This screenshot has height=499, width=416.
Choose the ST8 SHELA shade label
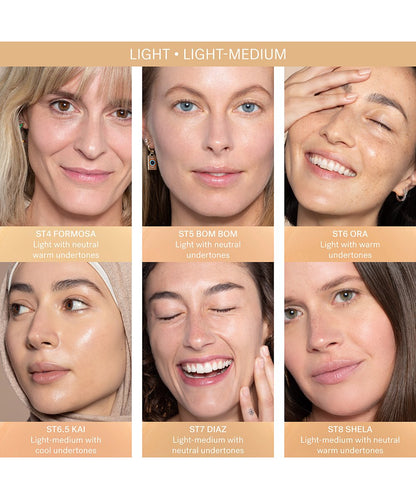[x=350, y=429]
